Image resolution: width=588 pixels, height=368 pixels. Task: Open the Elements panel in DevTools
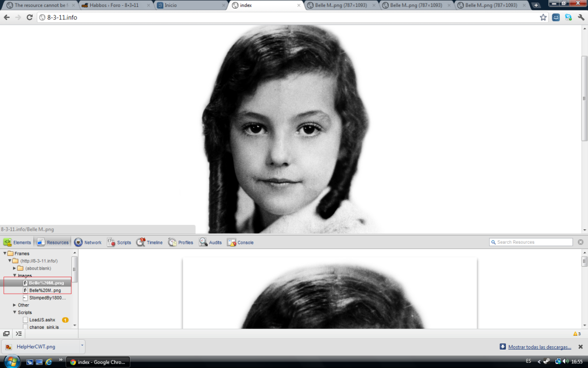(17, 243)
